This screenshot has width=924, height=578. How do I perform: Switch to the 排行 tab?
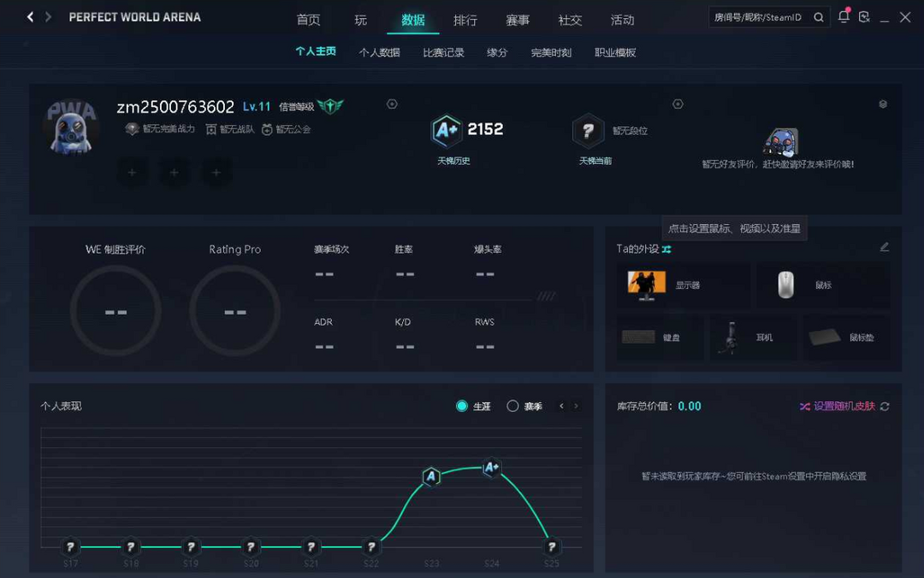[x=465, y=20]
